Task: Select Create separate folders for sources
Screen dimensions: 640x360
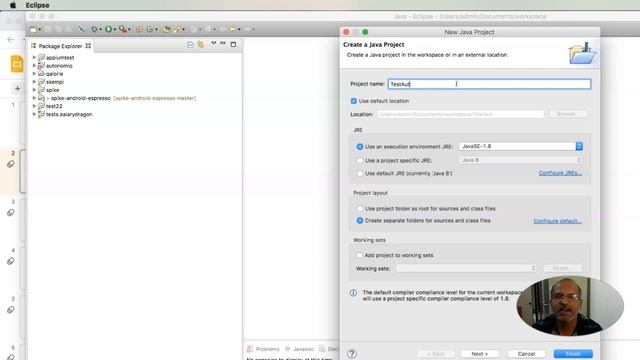Action: click(360, 220)
